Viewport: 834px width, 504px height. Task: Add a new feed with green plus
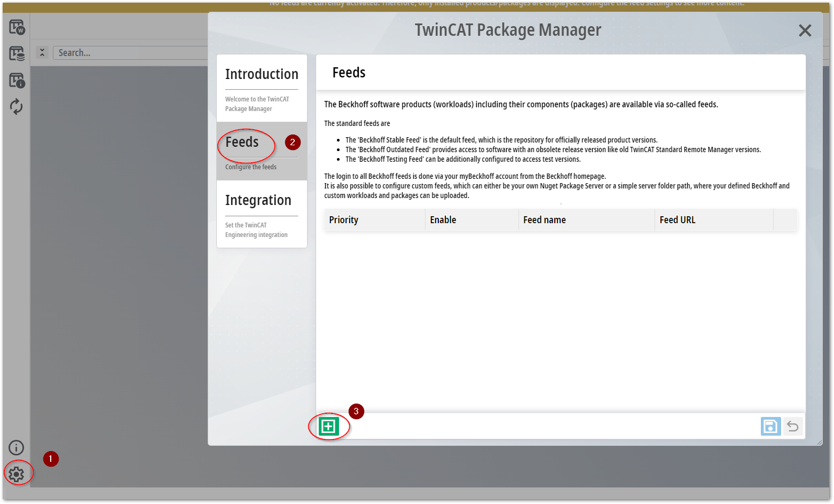tap(328, 426)
